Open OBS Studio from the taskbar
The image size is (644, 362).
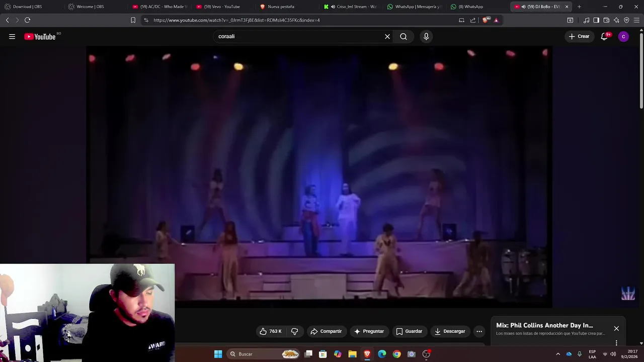[426, 354]
